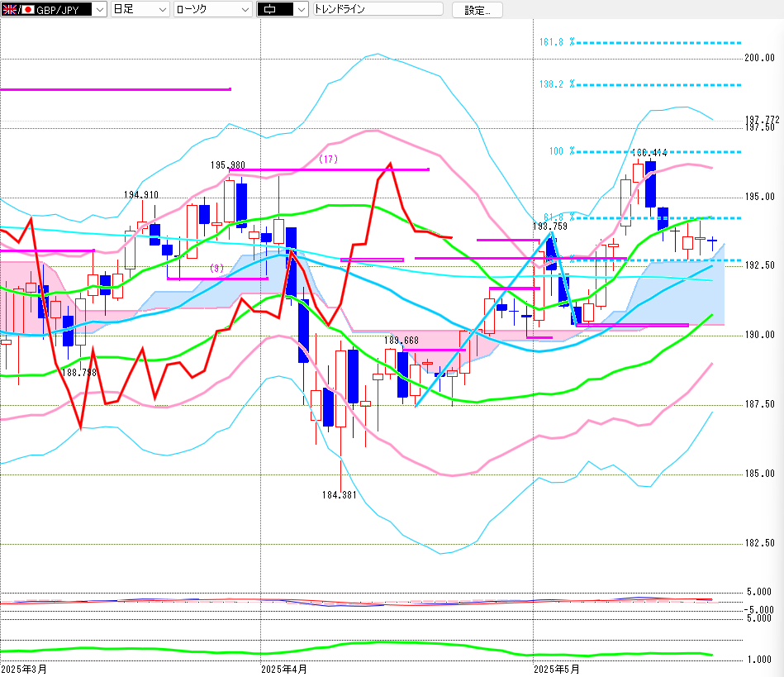Click the 185.00 price axis value

point(759,474)
